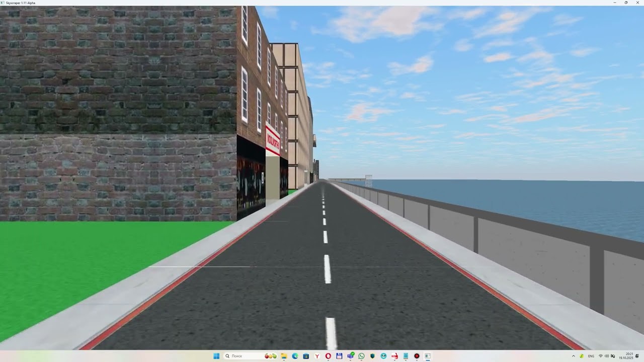Click the dark shield taskbar icon
The height and width of the screenshot is (362, 644).
coord(372,356)
